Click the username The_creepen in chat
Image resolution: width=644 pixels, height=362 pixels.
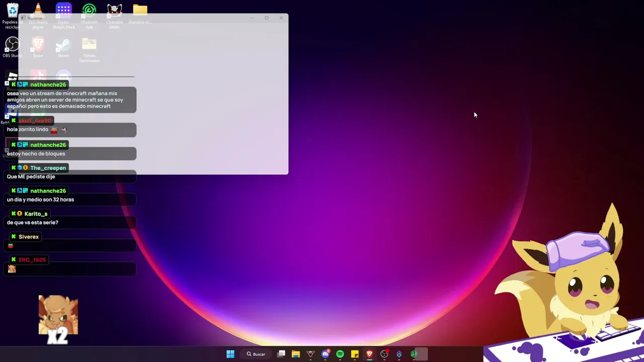48,168
